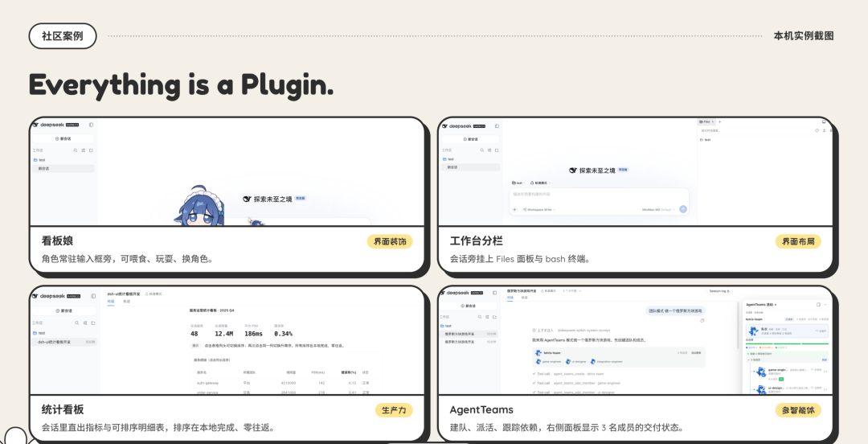Click the round blue send button
The width and height of the screenshot is (868, 444).
pos(683,209)
